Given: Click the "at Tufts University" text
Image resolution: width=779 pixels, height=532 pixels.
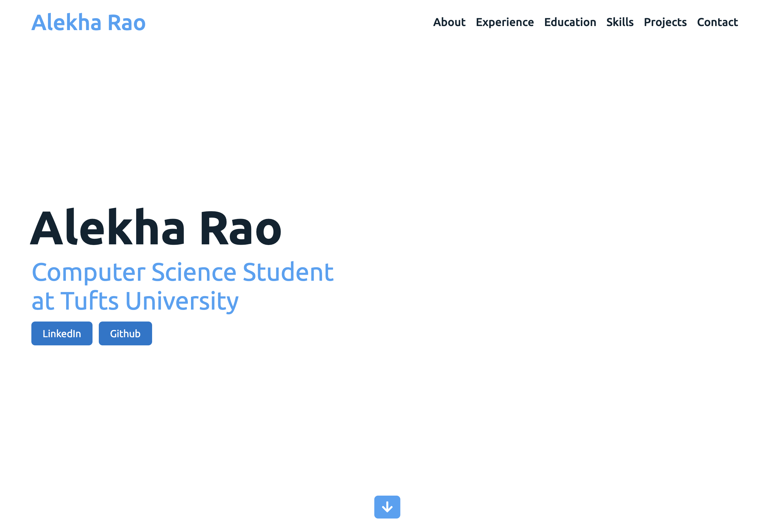Looking at the screenshot, I should tap(135, 301).
